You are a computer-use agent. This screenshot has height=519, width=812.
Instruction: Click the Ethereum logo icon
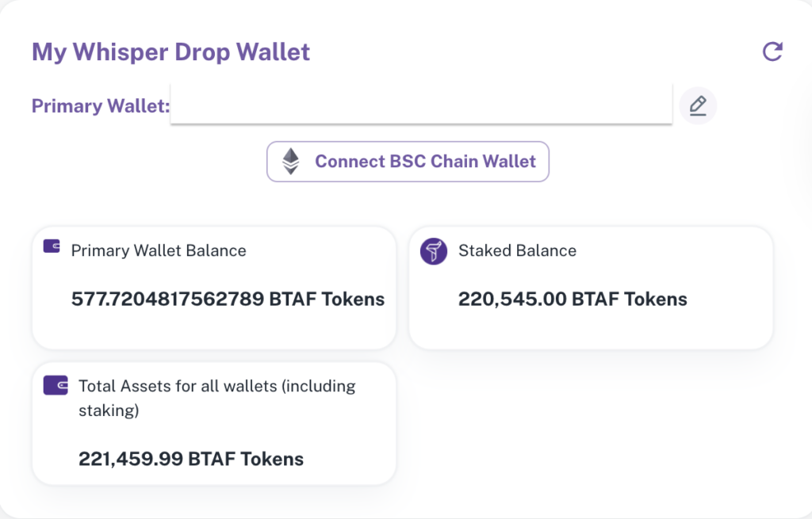[x=290, y=162]
